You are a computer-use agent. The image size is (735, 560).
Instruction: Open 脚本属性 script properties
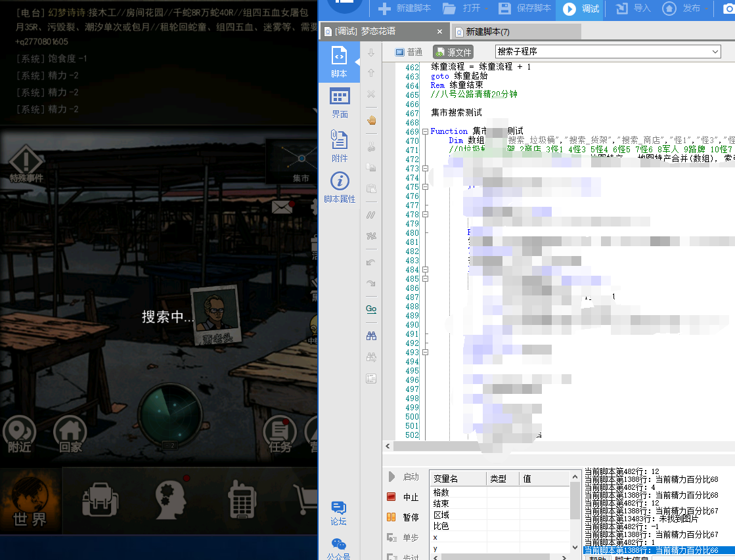click(339, 188)
